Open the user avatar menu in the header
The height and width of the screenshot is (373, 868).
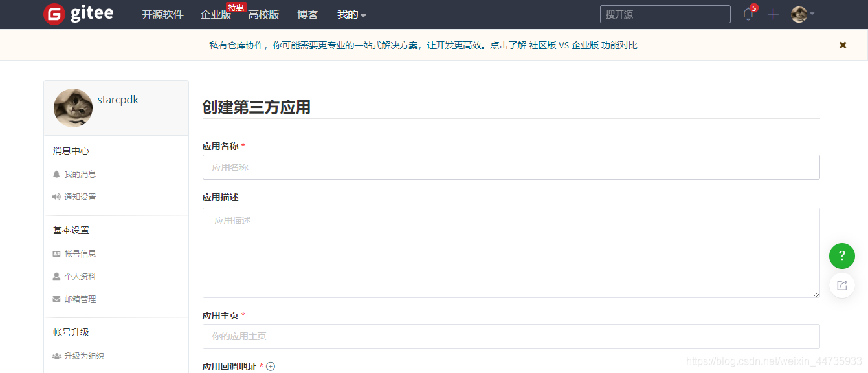(x=802, y=14)
